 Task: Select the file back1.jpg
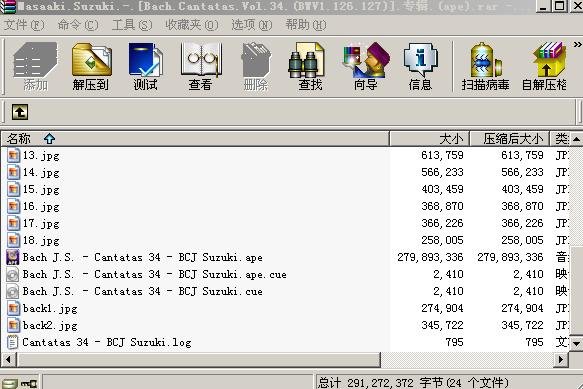[x=50, y=308]
